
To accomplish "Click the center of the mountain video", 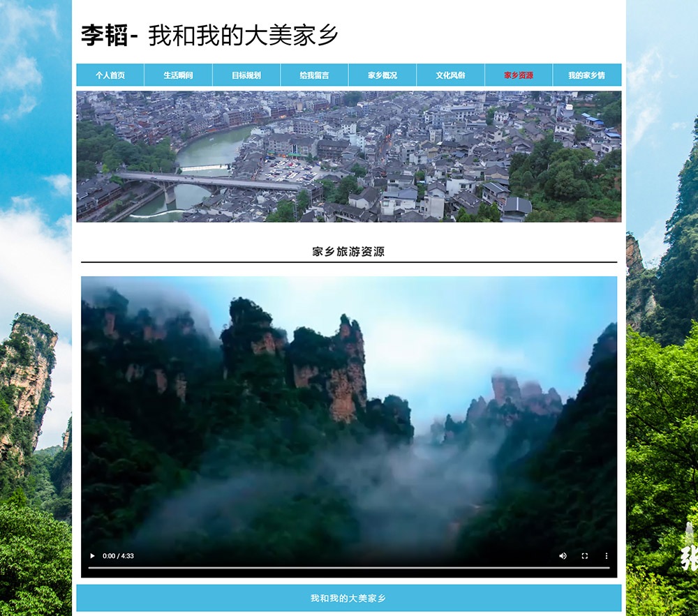I will tap(349, 419).
